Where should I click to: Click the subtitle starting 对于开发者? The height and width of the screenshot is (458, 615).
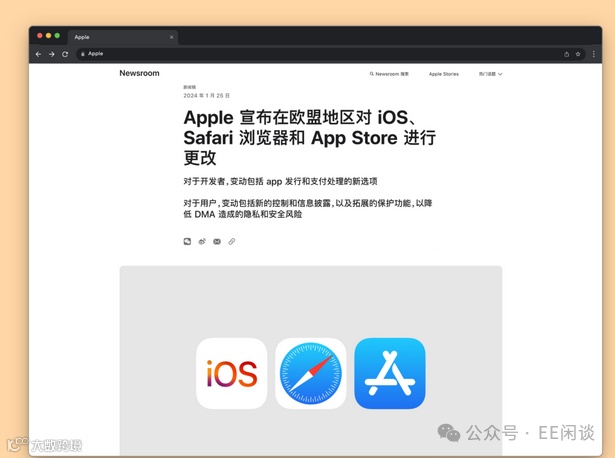(x=280, y=181)
